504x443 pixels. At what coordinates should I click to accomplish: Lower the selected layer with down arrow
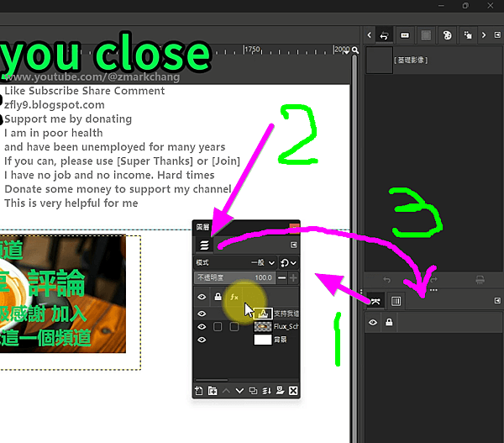239,391
